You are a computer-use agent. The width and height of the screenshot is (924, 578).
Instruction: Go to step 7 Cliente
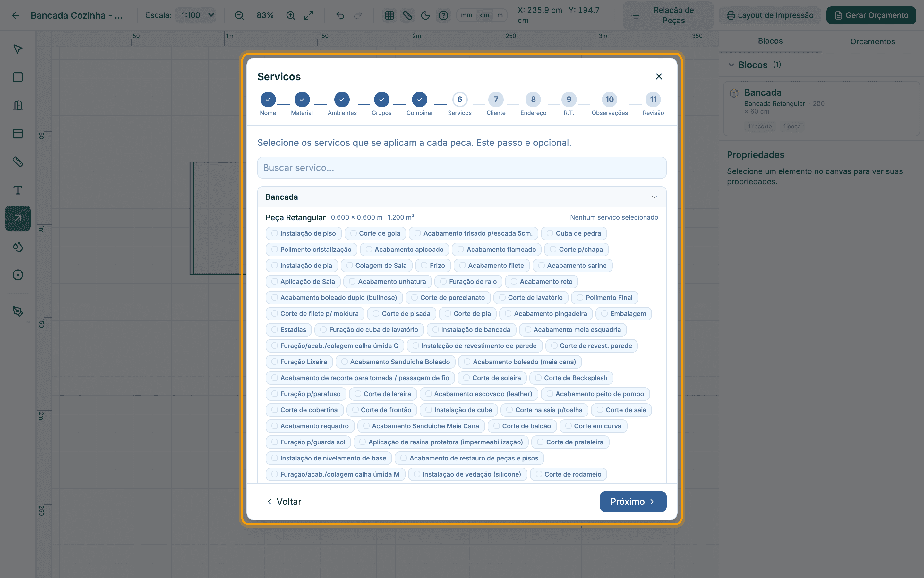[x=496, y=100]
